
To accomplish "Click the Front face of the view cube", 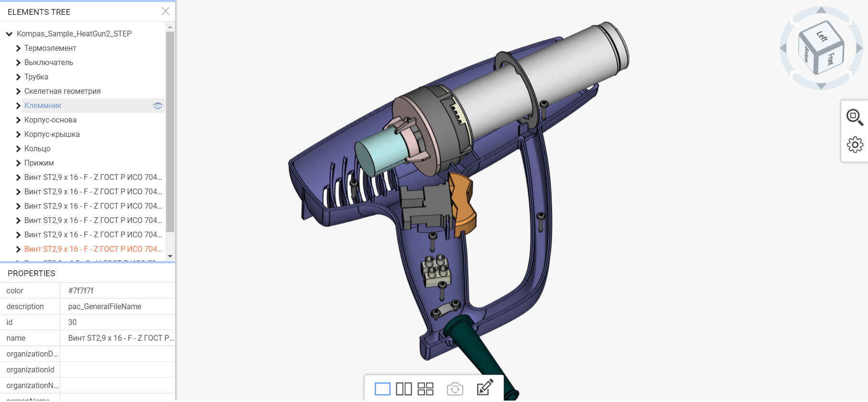I will [x=831, y=59].
